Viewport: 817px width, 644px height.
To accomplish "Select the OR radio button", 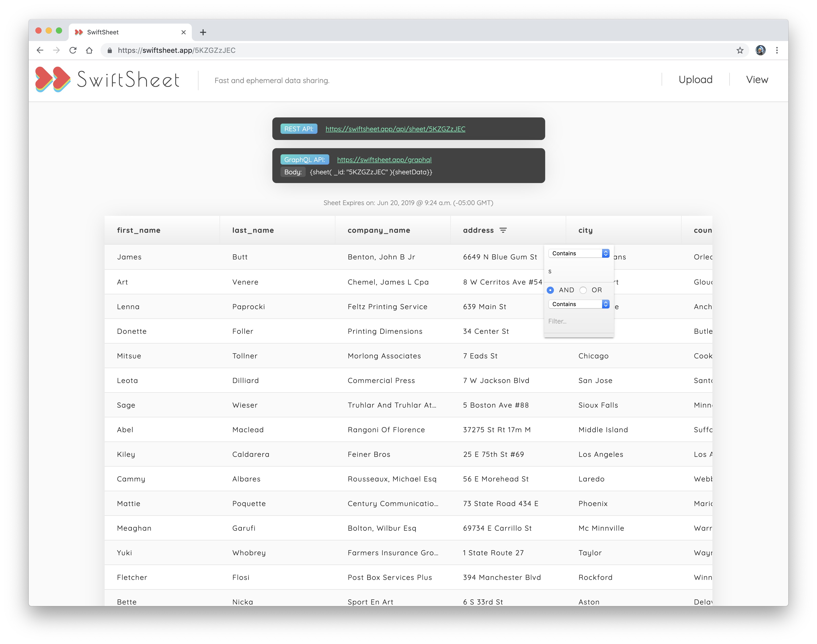I will [583, 290].
